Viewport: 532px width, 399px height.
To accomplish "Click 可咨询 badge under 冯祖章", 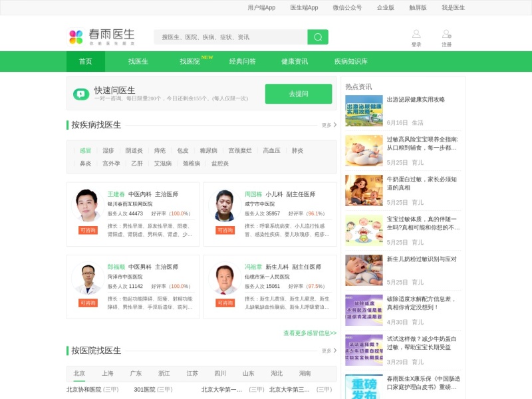I will point(225,303).
